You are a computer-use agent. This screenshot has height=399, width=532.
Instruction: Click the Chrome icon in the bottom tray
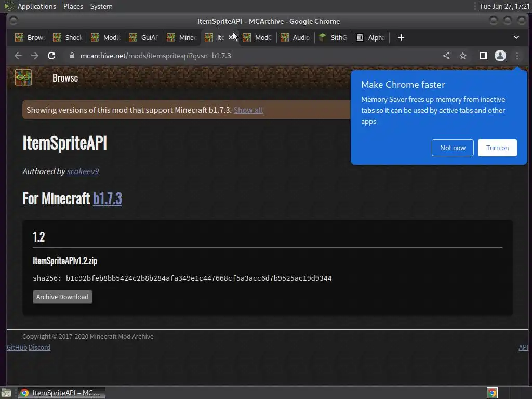tap(492, 393)
